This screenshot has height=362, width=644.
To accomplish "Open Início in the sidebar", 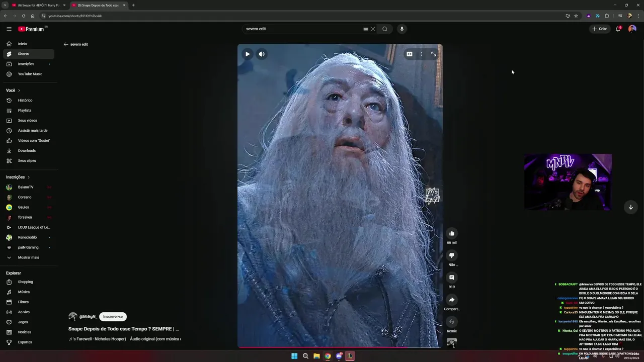I will click(29, 44).
